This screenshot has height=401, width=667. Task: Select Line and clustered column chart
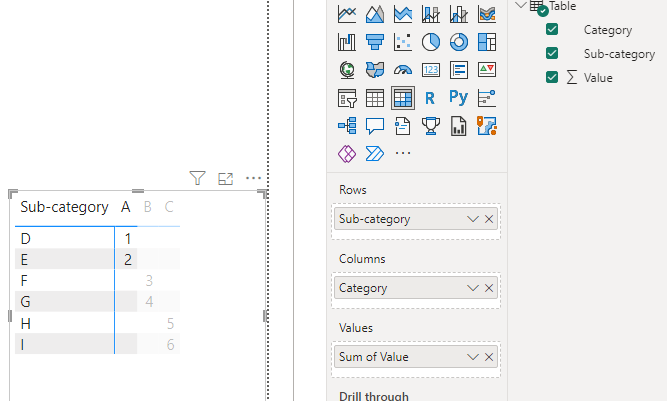[x=459, y=14]
